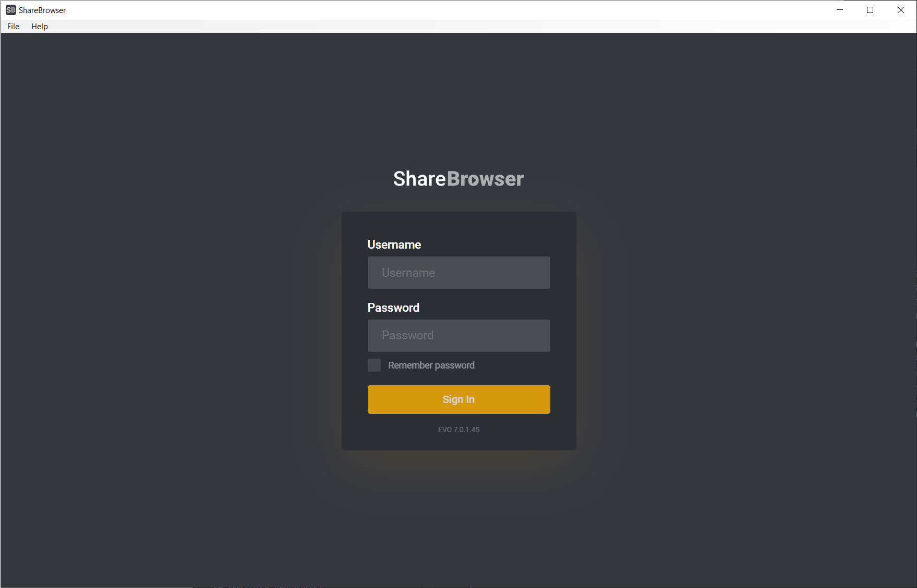Close the ShareBrowser window
Screen dimensions: 917x588
tap(900, 10)
